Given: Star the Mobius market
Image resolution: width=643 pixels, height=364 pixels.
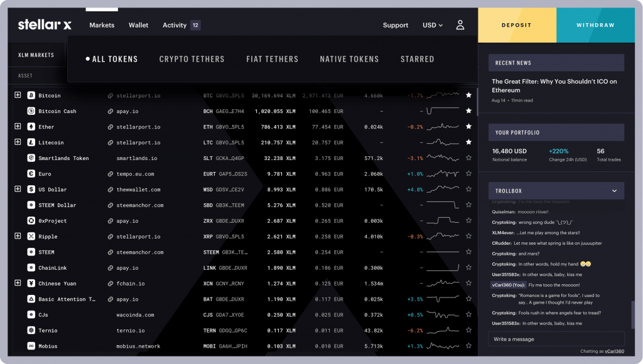Looking at the screenshot, I should point(468,346).
